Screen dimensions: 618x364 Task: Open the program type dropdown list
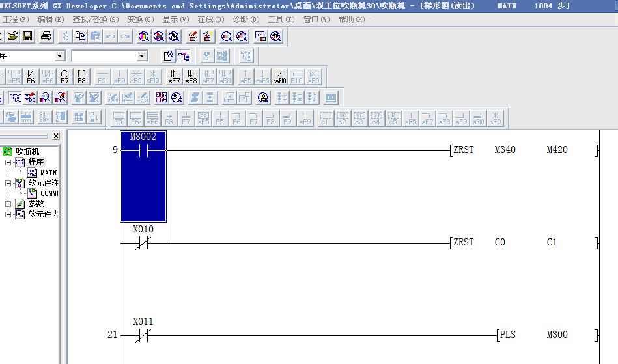60,57
